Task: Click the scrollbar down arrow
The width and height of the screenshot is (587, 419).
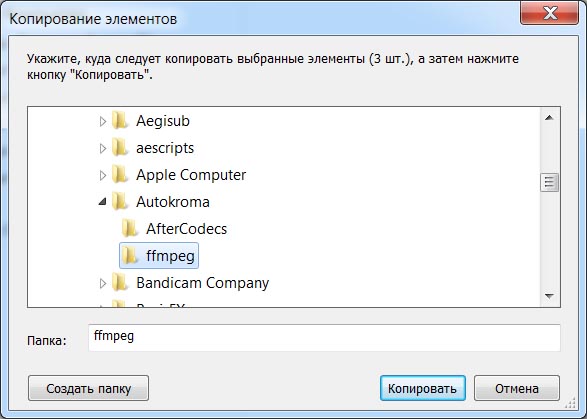Action: pyautogui.click(x=549, y=296)
